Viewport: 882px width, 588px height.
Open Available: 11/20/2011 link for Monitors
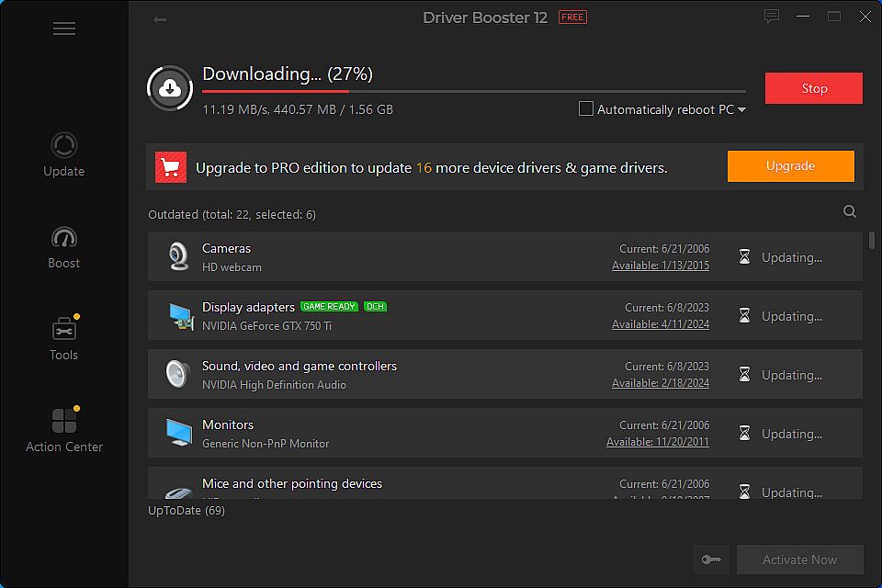pyautogui.click(x=658, y=442)
